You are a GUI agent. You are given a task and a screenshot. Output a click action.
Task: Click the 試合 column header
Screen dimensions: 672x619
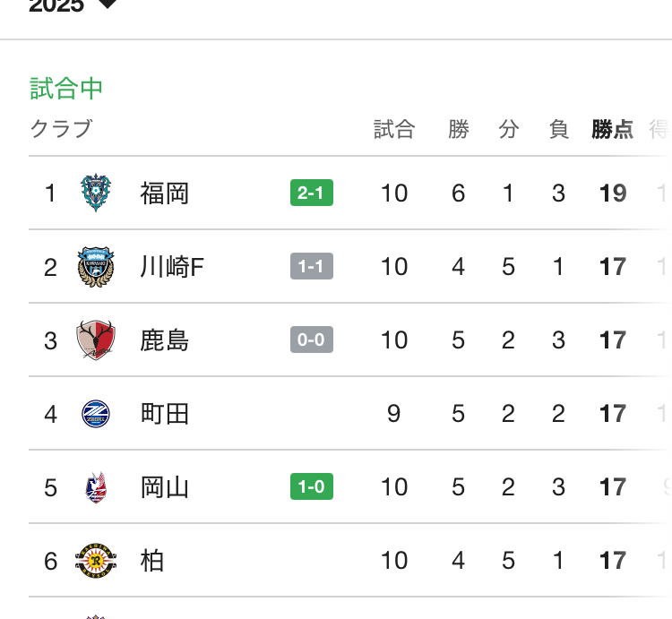pyautogui.click(x=394, y=129)
